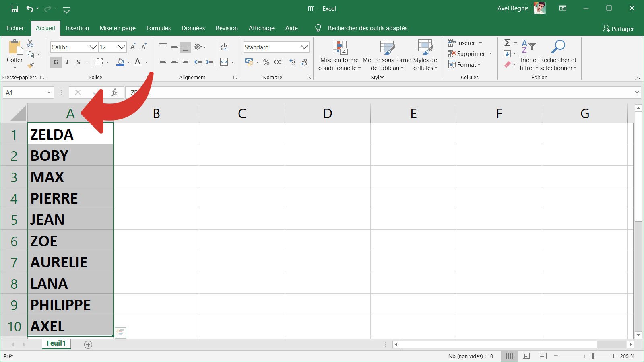Image resolution: width=644 pixels, height=362 pixels.
Task: Add a new sheet with the plus button
Action: [87, 344]
